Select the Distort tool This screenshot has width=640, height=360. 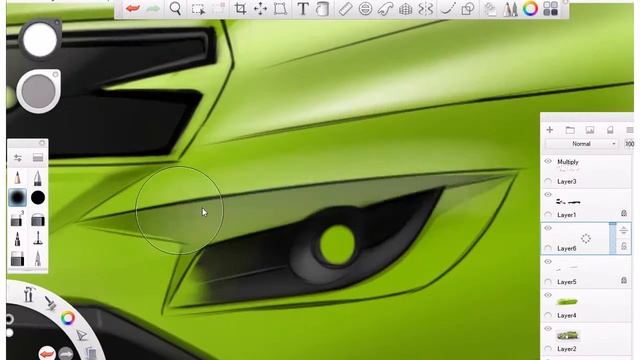(280, 9)
